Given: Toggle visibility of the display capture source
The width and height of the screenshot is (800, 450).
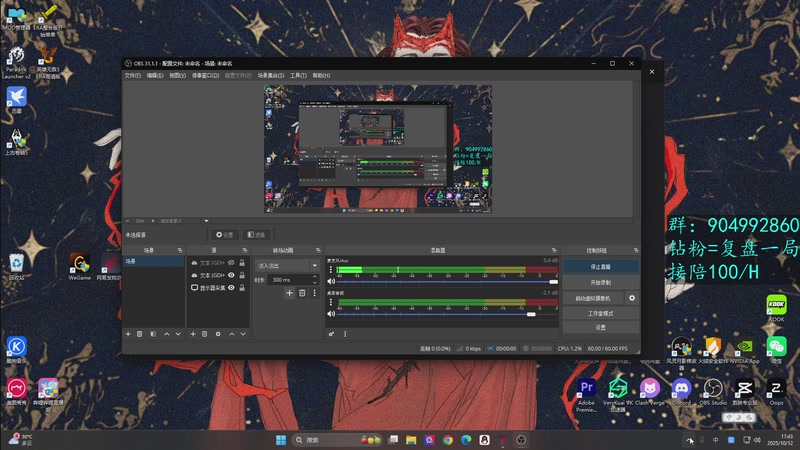Looking at the screenshot, I should pyautogui.click(x=231, y=288).
